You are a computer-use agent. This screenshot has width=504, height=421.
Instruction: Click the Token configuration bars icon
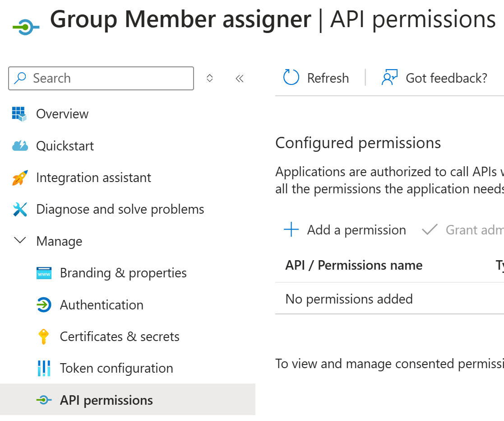(44, 368)
